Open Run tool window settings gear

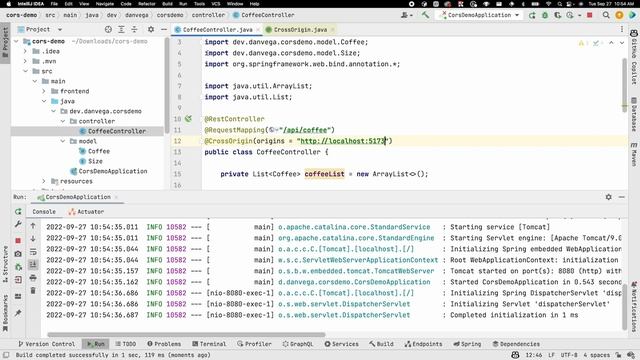(x=609, y=197)
